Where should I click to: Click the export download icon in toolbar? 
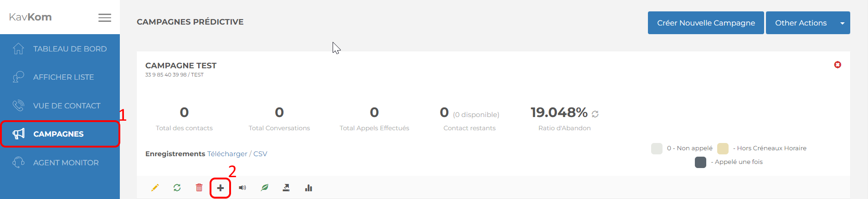point(286,188)
